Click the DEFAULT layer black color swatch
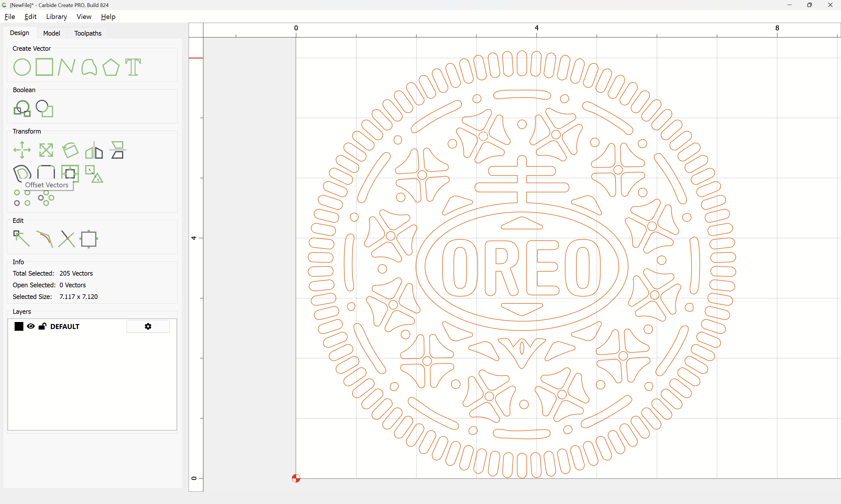Screen dimensions: 841x504 point(19,326)
